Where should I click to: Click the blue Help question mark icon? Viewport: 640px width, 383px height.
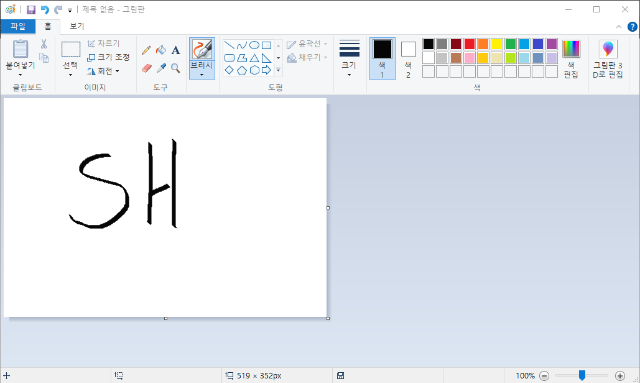(632, 27)
